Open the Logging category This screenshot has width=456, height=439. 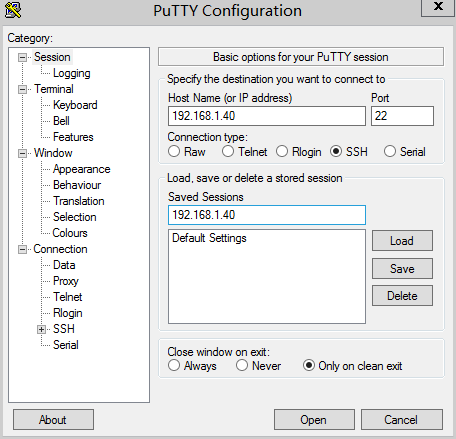72,73
